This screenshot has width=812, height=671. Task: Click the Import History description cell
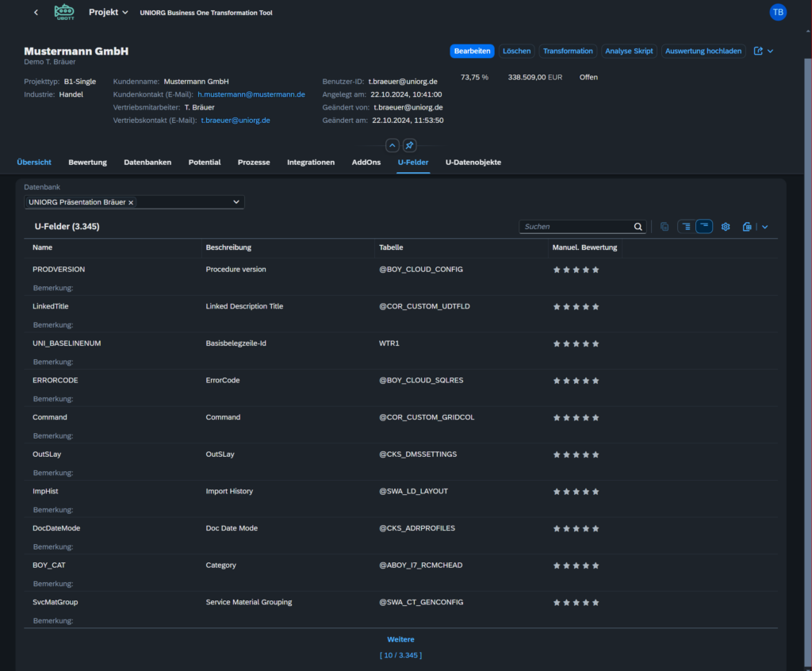pos(229,491)
